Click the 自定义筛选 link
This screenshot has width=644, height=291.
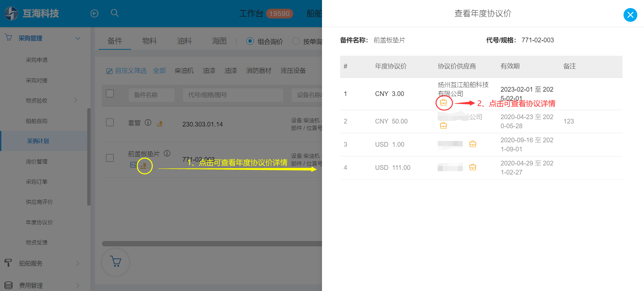click(x=131, y=71)
